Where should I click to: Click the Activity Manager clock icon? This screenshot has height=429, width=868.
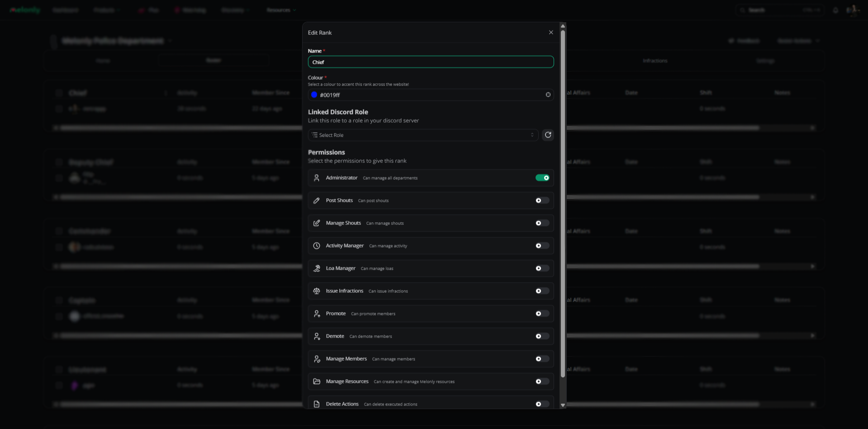tap(317, 246)
